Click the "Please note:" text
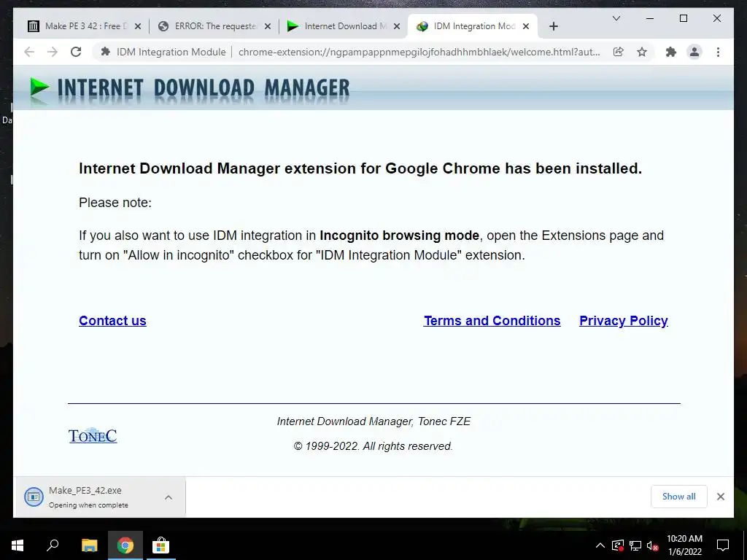Image resolution: width=747 pixels, height=560 pixels. 115,203
